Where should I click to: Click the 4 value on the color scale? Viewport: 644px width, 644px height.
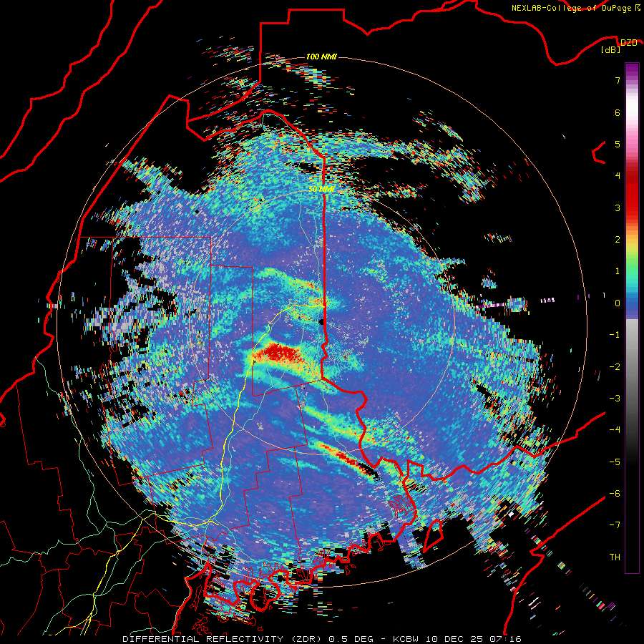pos(618,176)
